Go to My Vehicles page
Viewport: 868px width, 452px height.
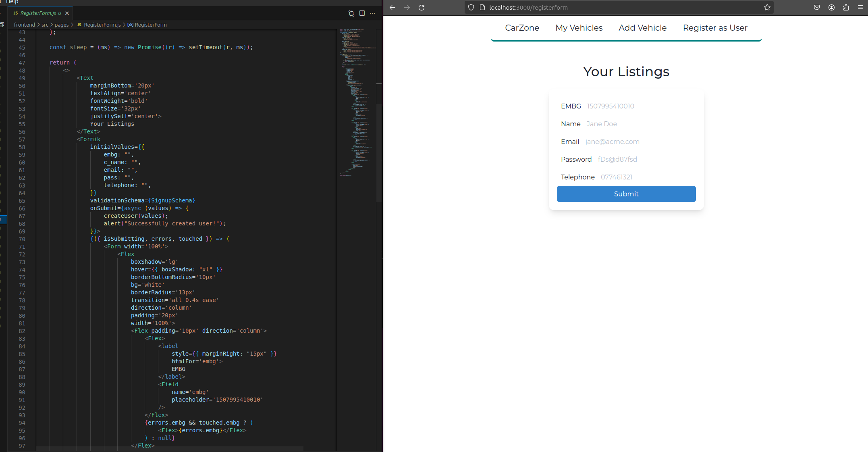[579, 28]
